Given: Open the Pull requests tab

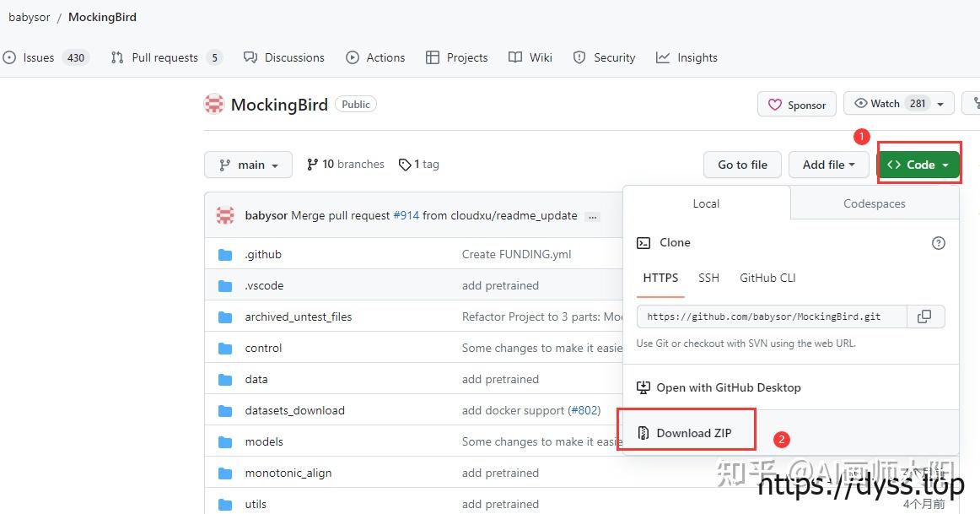Looking at the screenshot, I should pyautogui.click(x=165, y=57).
